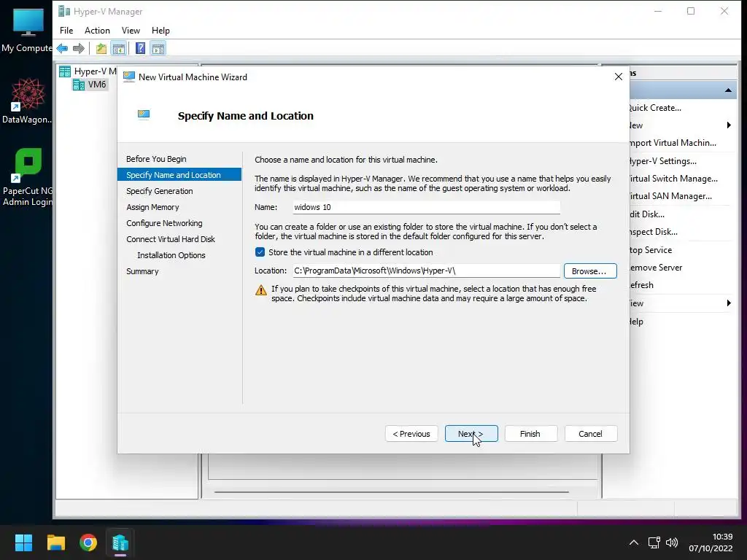The image size is (747, 560).
Task: Click the < Previous button
Action: pyautogui.click(x=411, y=434)
